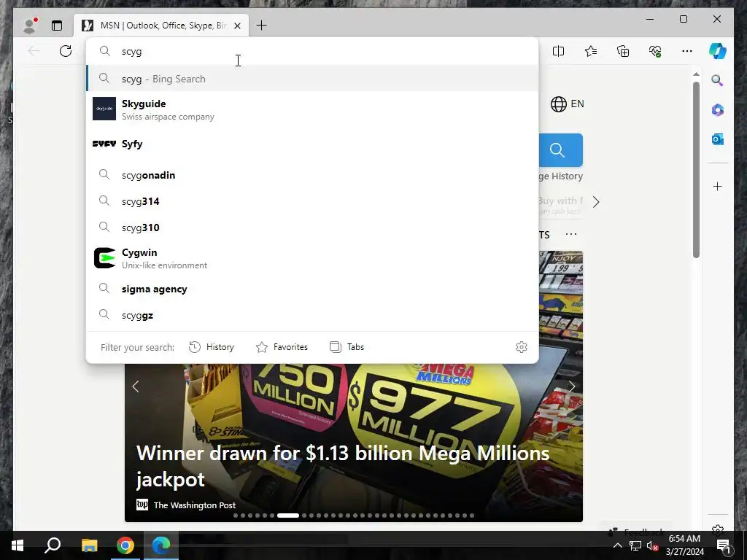Open Microsoft 365 sidebar icon
Viewport: 747px width, 560px height.
(718, 110)
